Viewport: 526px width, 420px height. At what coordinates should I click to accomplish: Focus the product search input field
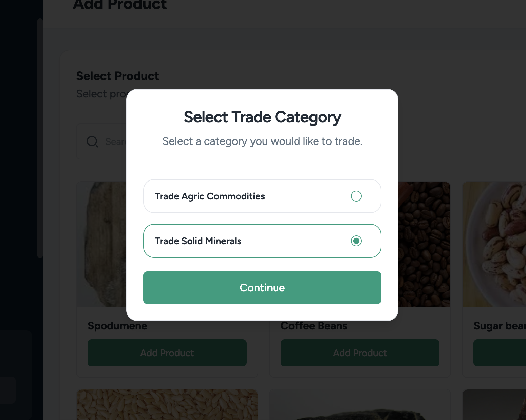(115, 141)
